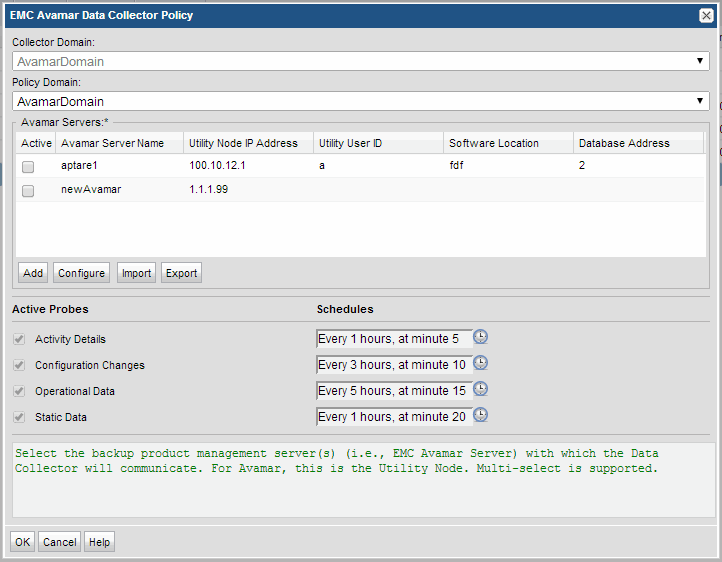Open Help for this dialog

[x=99, y=542]
